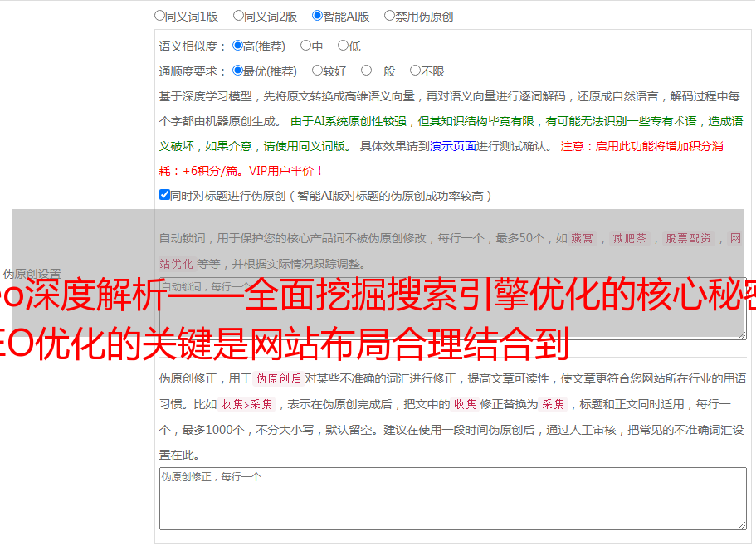Select the 同义词2版 radio option
Screen dimensions: 756x546
(x=238, y=16)
